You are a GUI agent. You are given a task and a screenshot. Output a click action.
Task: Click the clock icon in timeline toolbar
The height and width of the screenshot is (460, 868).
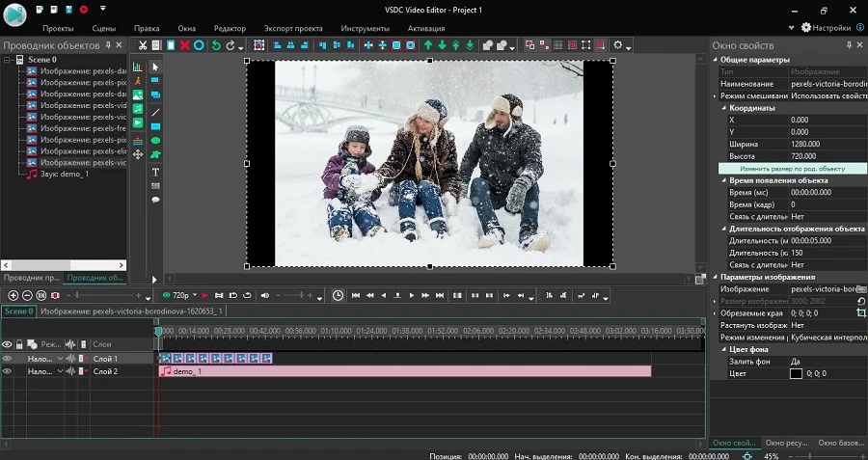(x=338, y=296)
